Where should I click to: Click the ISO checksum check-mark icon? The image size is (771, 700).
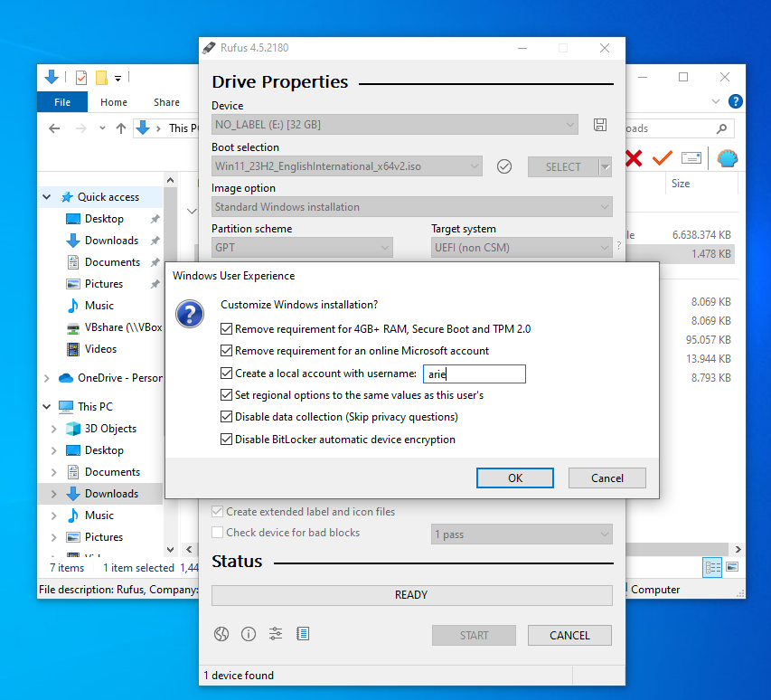[504, 166]
